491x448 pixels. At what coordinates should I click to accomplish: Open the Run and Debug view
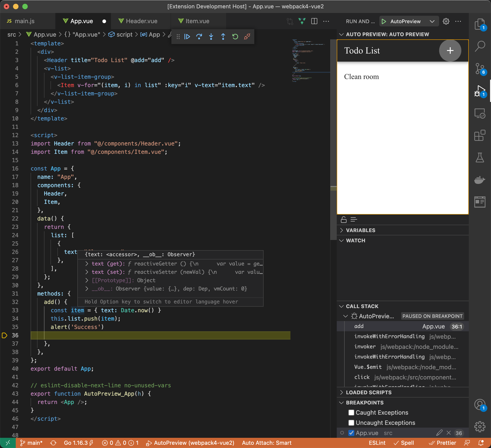point(480,91)
